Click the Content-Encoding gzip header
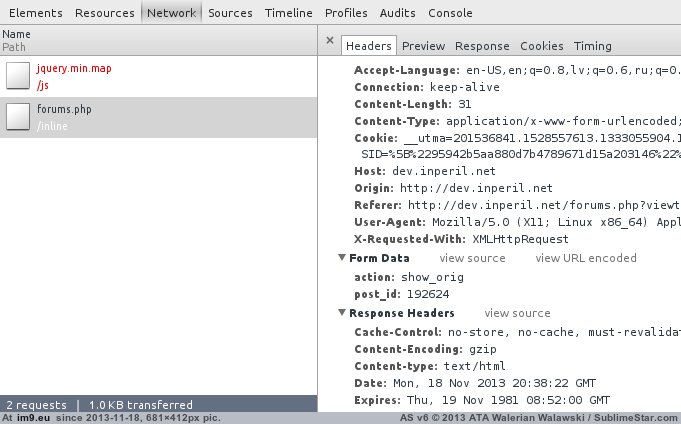Viewport: 681px width, 424px height. point(425,349)
